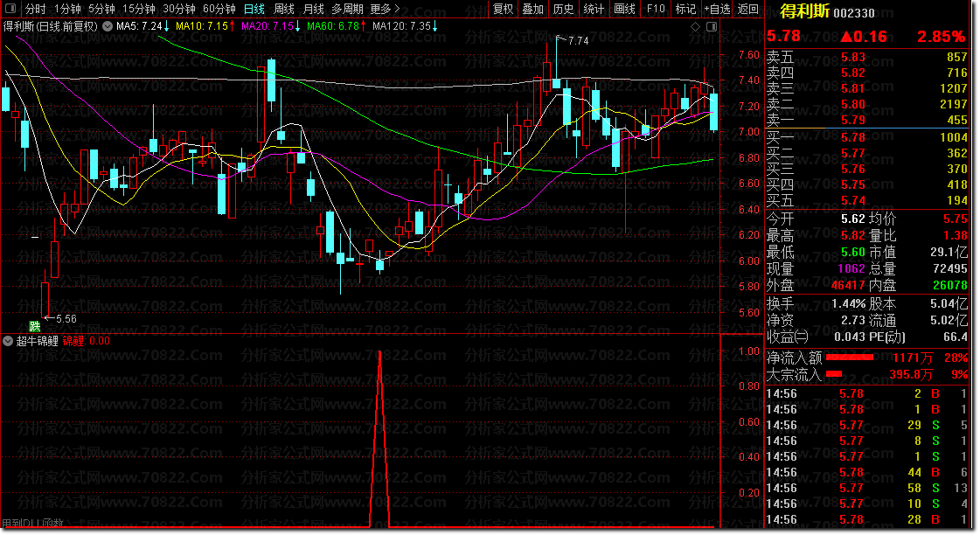Switch to 1分钟 period tab
The image size is (980, 535).
pyautogui.click(x=66, y=9)
